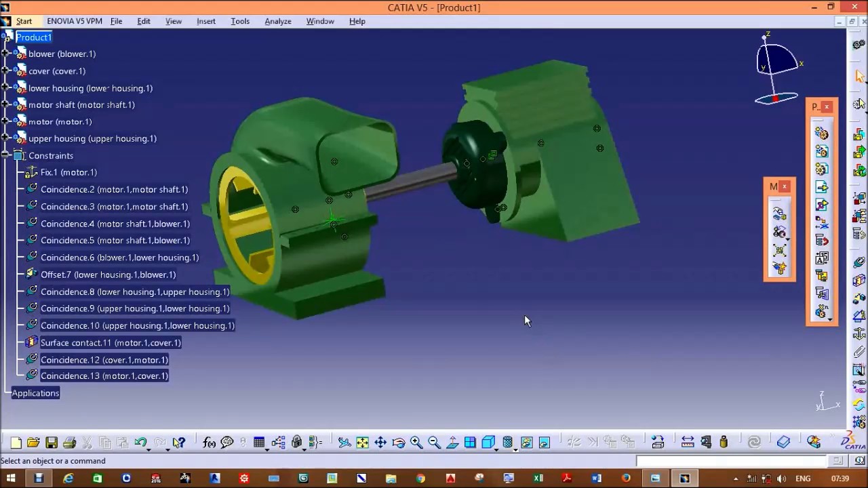Select Surface contact.11 (motor.1,cover.1) constraint
Image resolution: width=868 pixels, height=488 pixels.
pyautogui.click(x=111, y=342)
